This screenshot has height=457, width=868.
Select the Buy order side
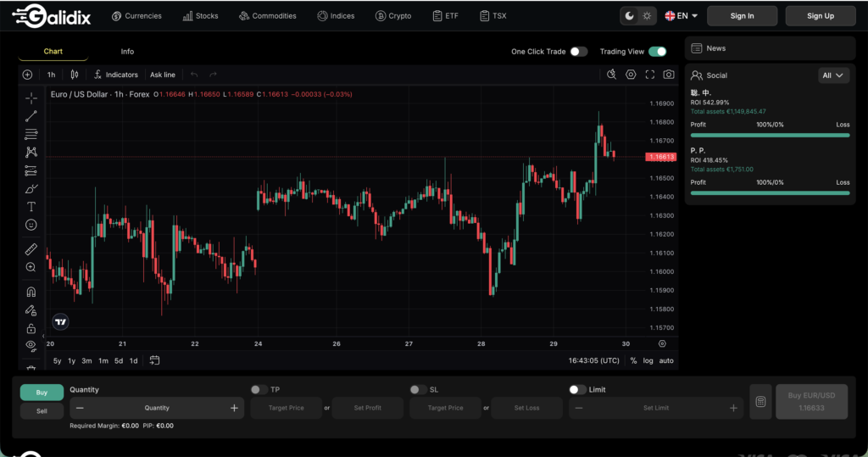[x=42, y=393]
